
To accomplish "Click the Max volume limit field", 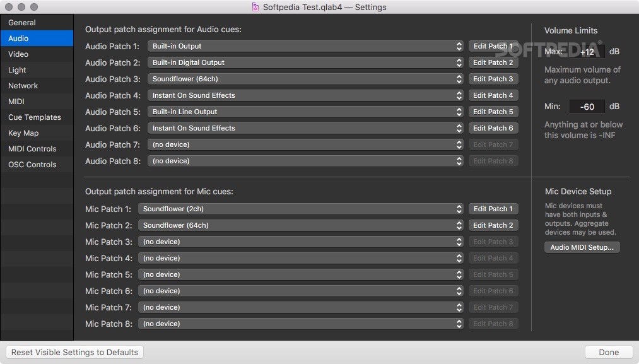I will pos(587,52).
